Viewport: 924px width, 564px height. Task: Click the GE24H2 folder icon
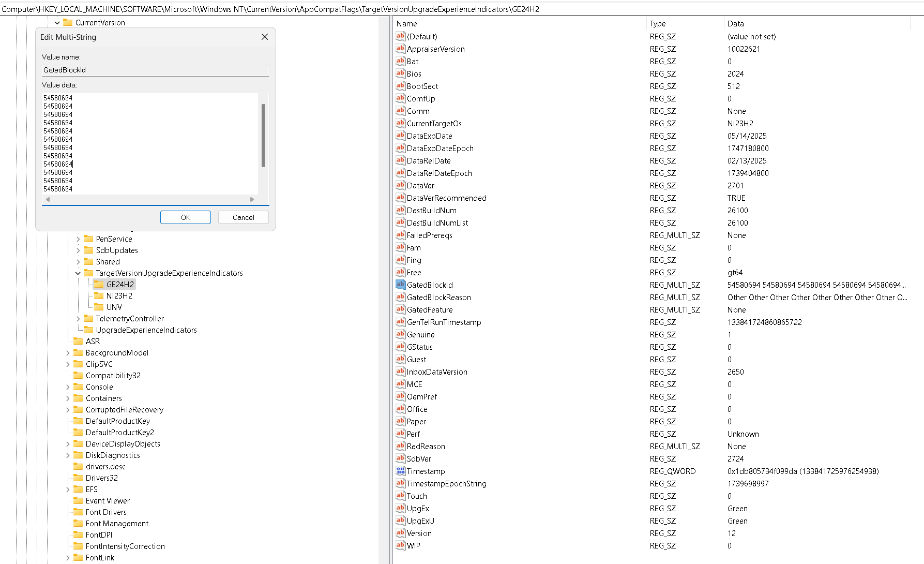click(x=99, y=284)
